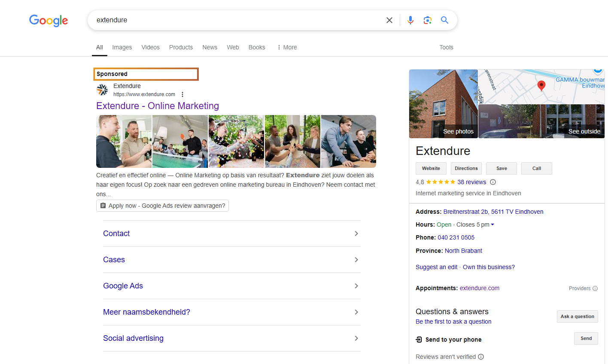Viewport: 608px width, 364px height.
Task: Open the North Brabant province link
Action: tap(463, 251)
